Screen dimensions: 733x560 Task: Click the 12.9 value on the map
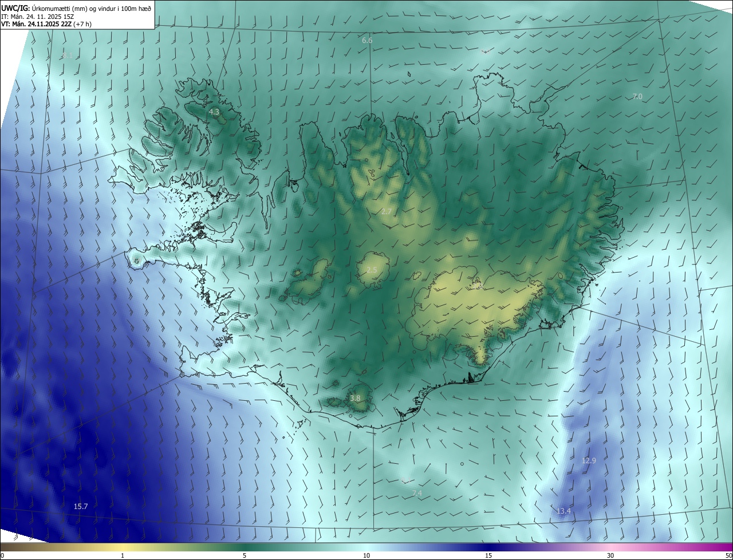click(x=589, y=460)
